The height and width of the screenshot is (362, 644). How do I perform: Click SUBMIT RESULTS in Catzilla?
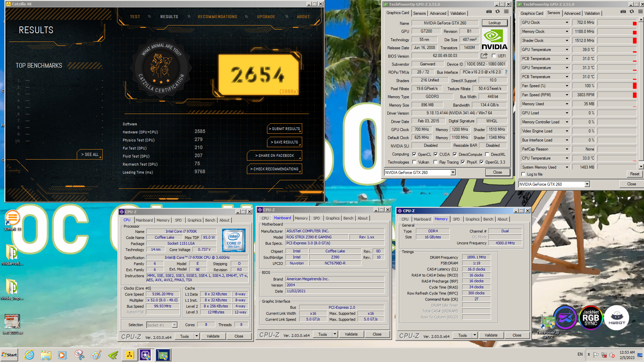coord(284,129)
